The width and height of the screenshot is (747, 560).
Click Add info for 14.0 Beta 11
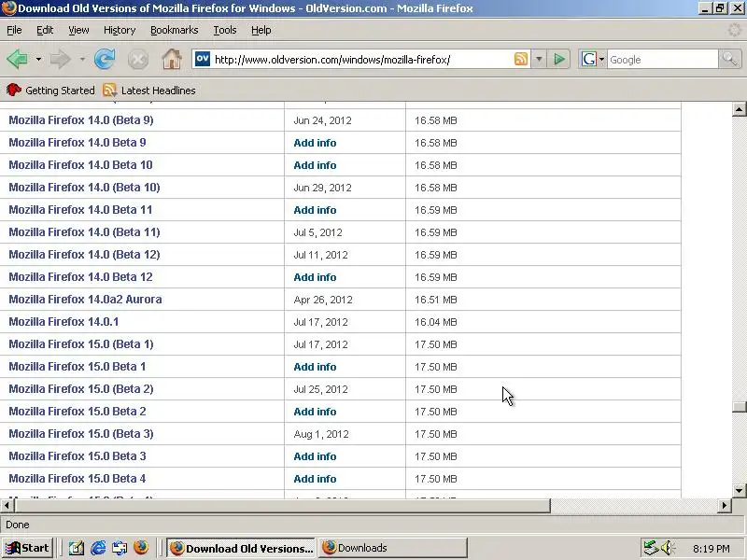tap(315, 210)
